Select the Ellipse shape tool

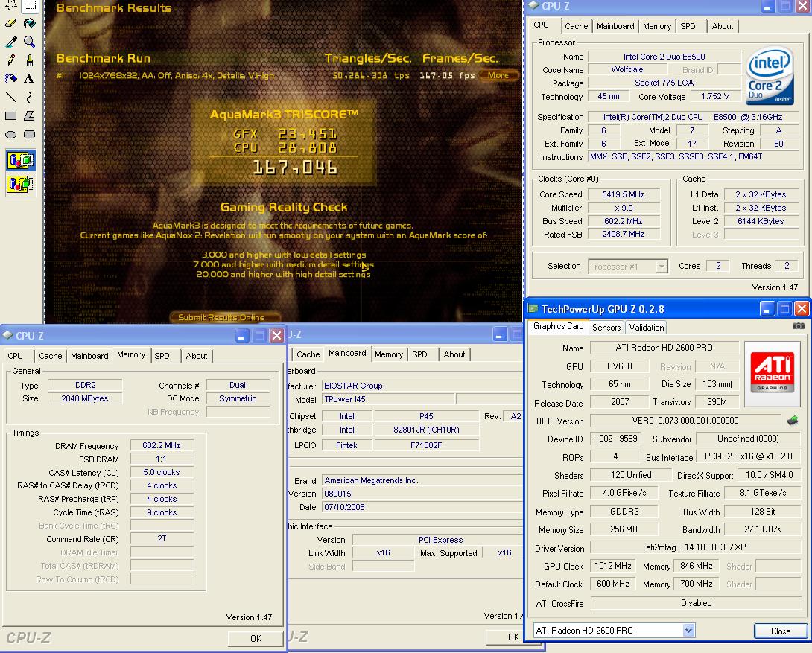pyautogui.click(x=11, y=135)
